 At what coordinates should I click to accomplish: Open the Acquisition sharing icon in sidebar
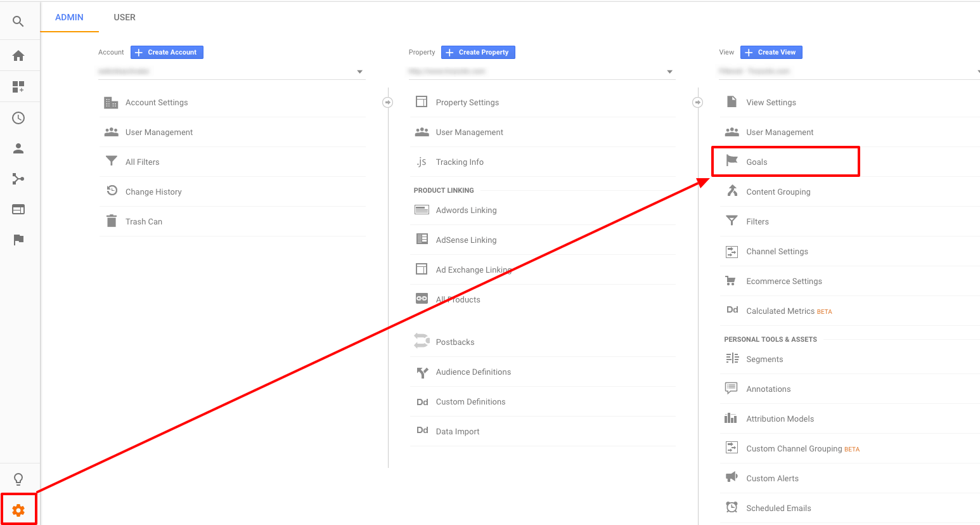pyautogui.click(x=19, y=178)
